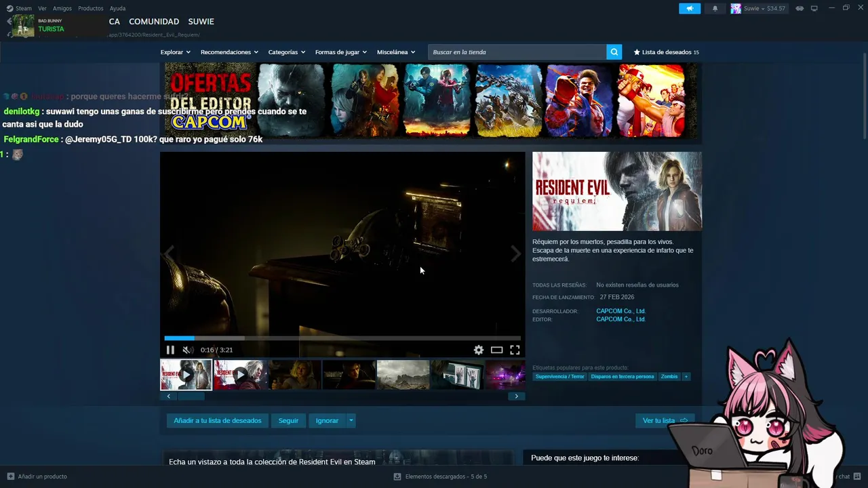Click the plus button to add more tags
This screenshot has width=868, height=488.
(686, 376)
